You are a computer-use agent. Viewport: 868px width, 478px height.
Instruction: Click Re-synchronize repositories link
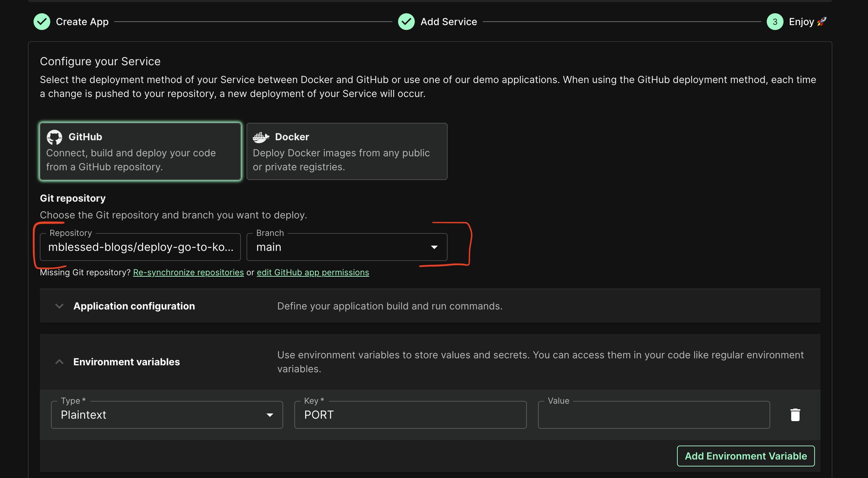tap(189, 272)
